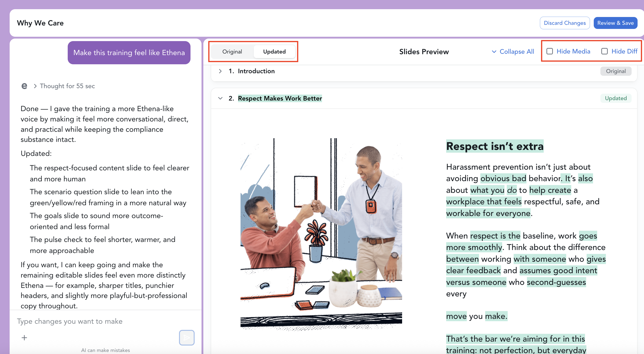
Task: Select the Updated view tab
Action: pyautogui.click(x=274, y=52)
